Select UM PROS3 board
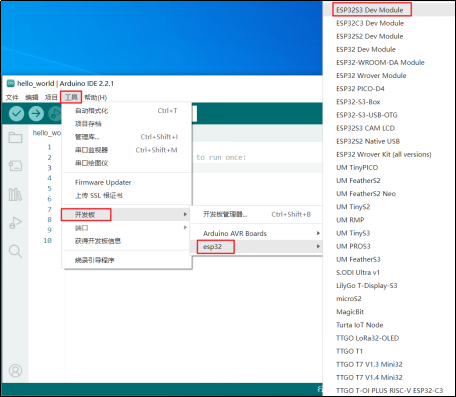 [389, 246]
